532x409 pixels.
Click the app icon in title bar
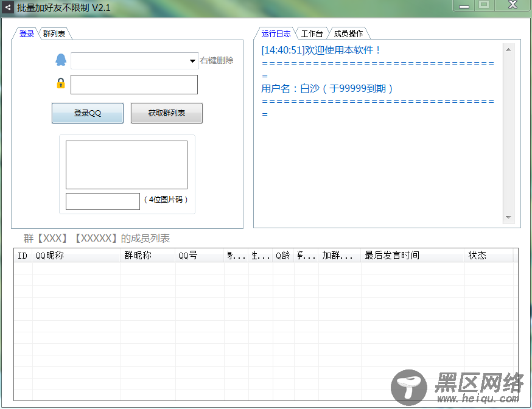[x=8, y=7]
